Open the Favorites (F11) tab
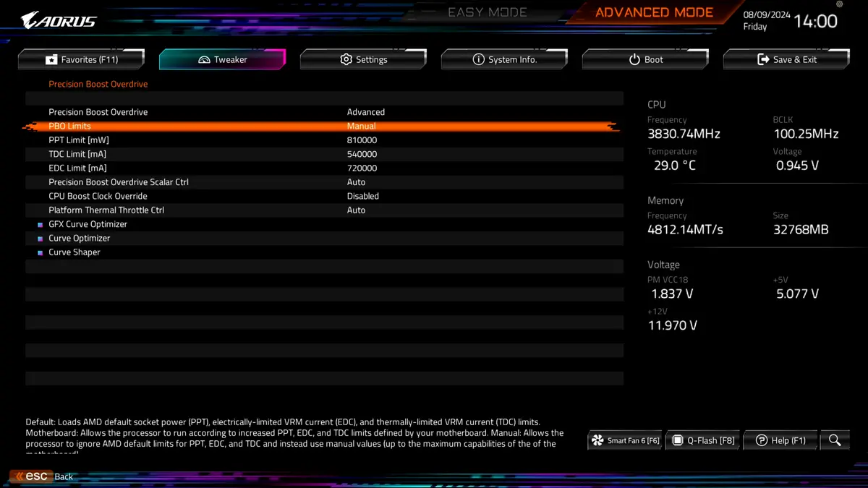Viewport: 868px width, 488px height. (x=81, y=59)
